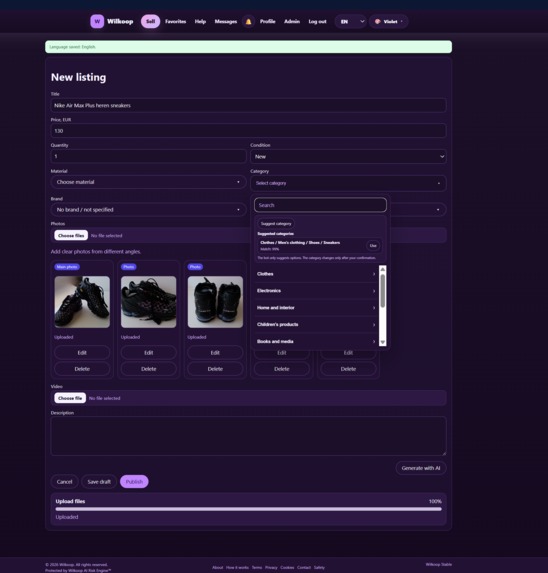Delete the third photo
This screenshot has height=573, width=548.
point(215,369)
